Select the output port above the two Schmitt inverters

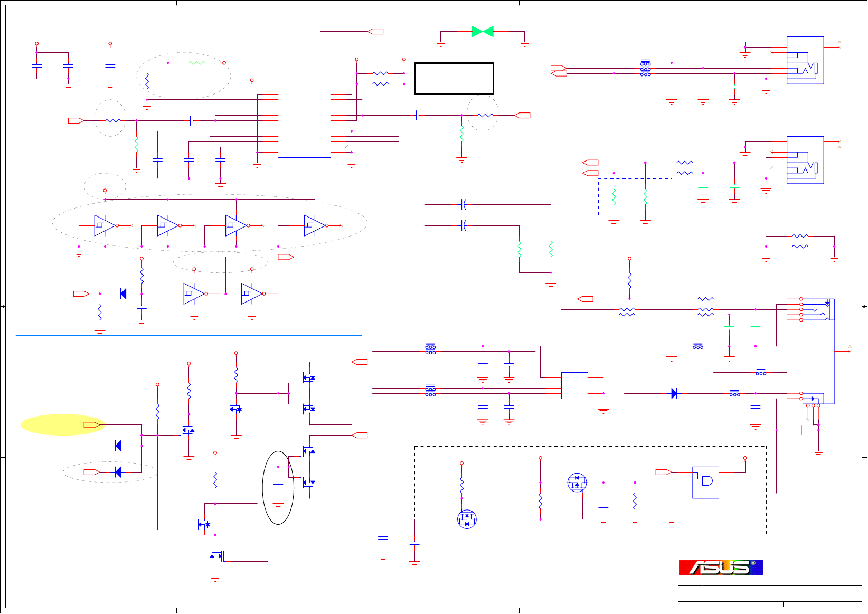point(286,257)
